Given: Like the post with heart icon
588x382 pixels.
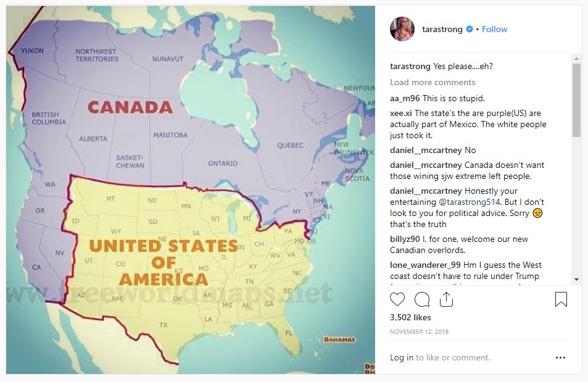Looking at the screenshot, I should tap(397, 299).
